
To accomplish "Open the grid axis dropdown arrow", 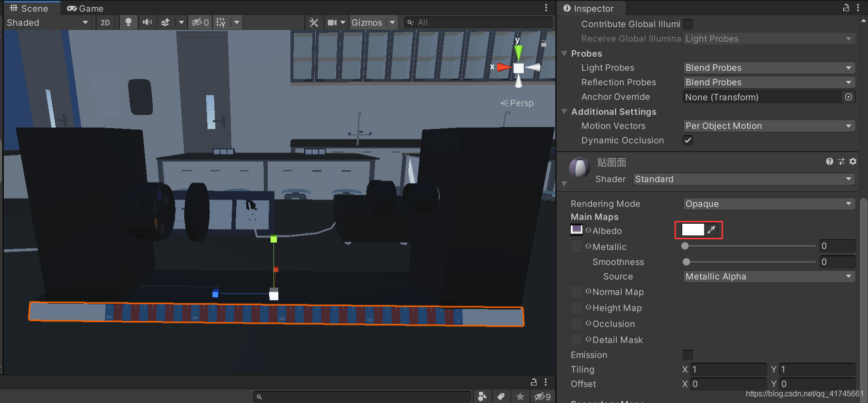I will 237,22.
